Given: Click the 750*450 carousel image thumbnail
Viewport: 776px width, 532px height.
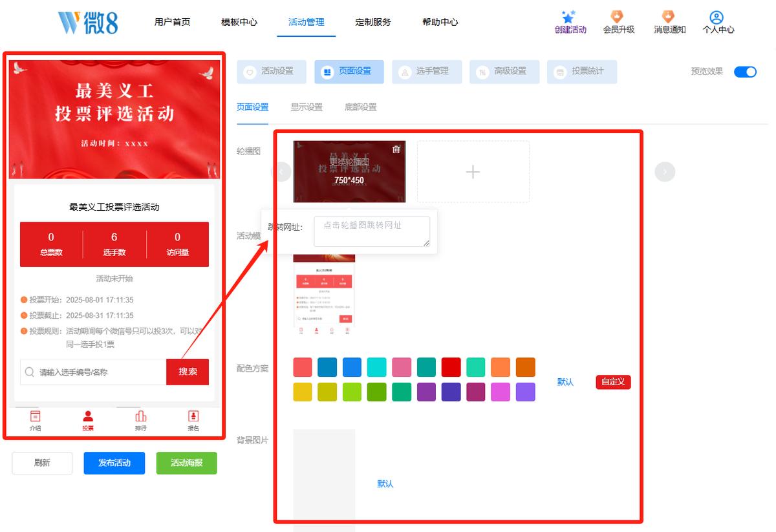Looking at the screenshot, I should [349, 171].
